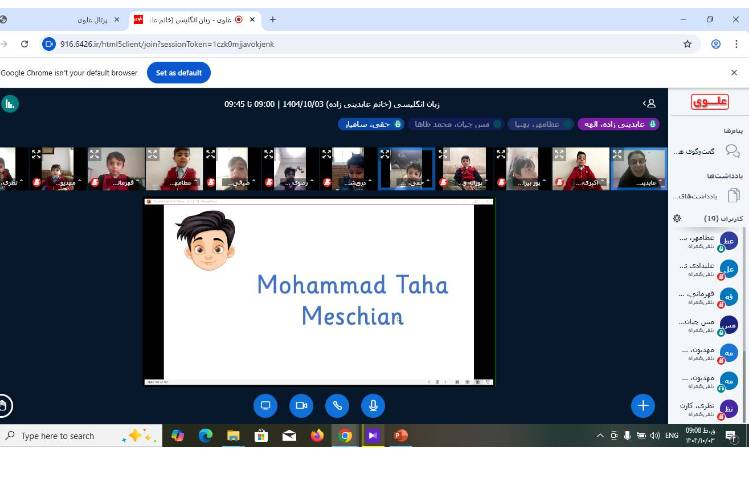Viewport: 750px width, 480px height.
Task: Click the Mohammad Taha Meschian slide
Action: [x=319, y=293]
